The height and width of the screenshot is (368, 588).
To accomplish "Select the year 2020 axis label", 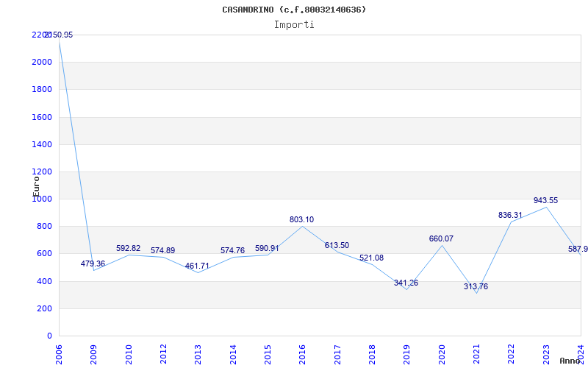I will point(442,354).
